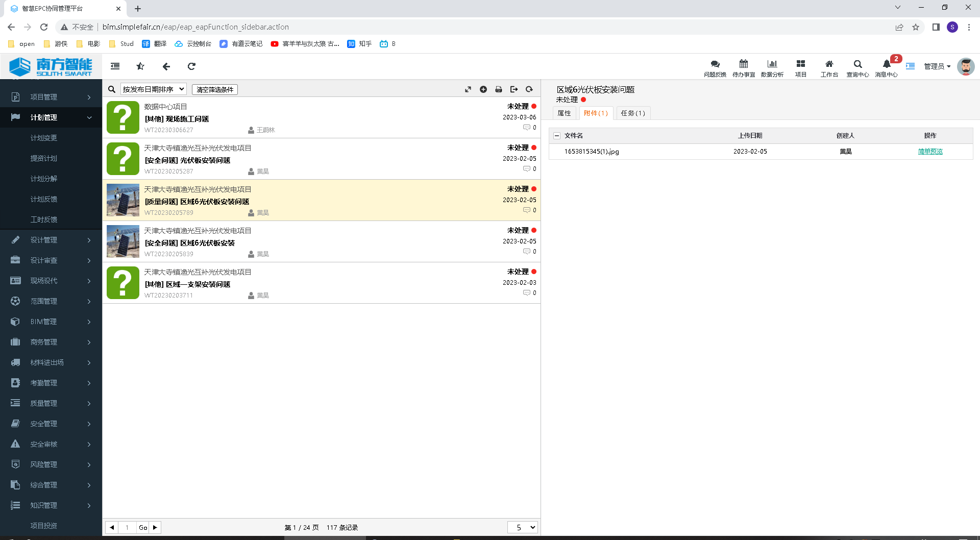Click 简单预览 link for attachment

click(x=930, y=152)
